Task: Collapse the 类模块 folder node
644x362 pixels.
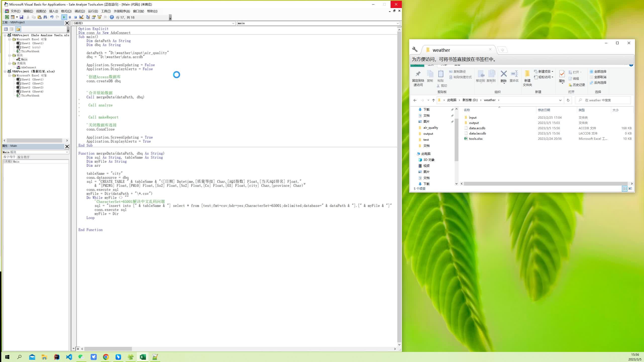Action: tap(10, 63)
